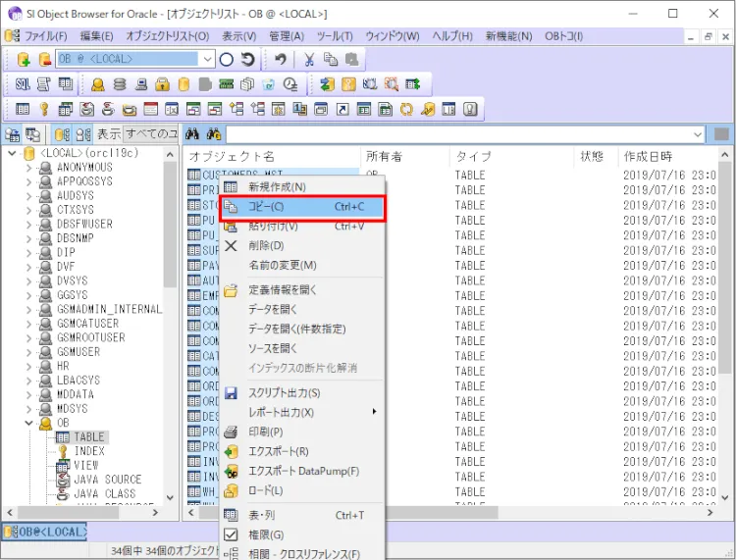This screenshot has height=560, width=736.
Task: Open the ツール(T) menu
Action: click(x=335, y=36)
